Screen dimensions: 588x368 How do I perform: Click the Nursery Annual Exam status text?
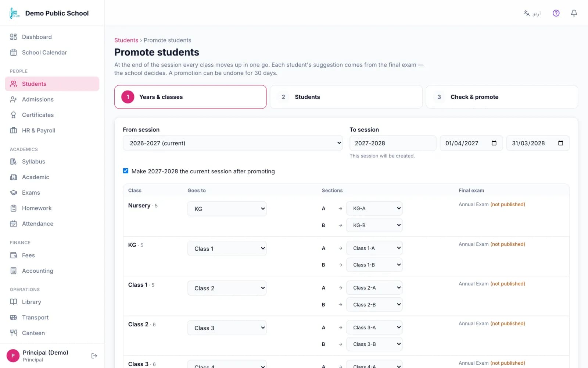click(492, 204)
